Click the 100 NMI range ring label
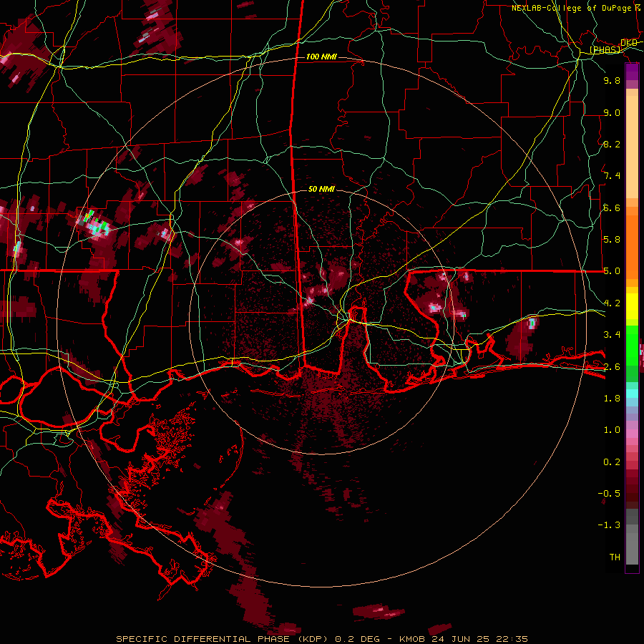This screenshot has height=644, width=644. click(321, 57)
